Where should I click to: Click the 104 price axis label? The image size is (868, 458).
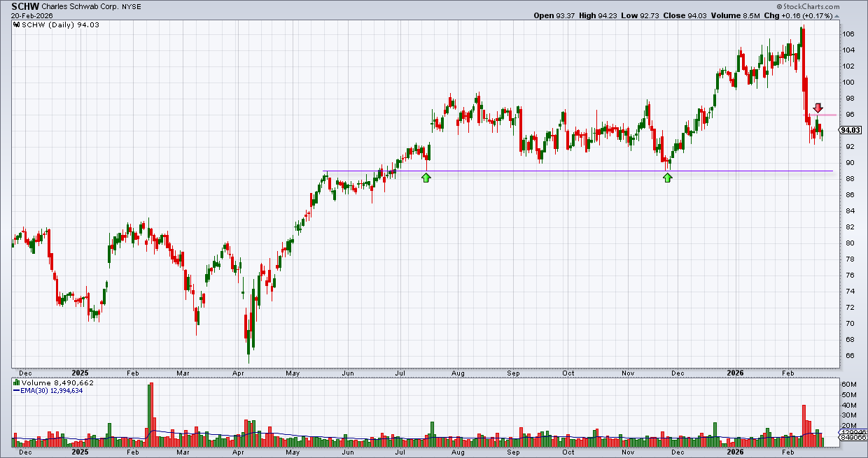pyautogui.click(x=848, y=50)
